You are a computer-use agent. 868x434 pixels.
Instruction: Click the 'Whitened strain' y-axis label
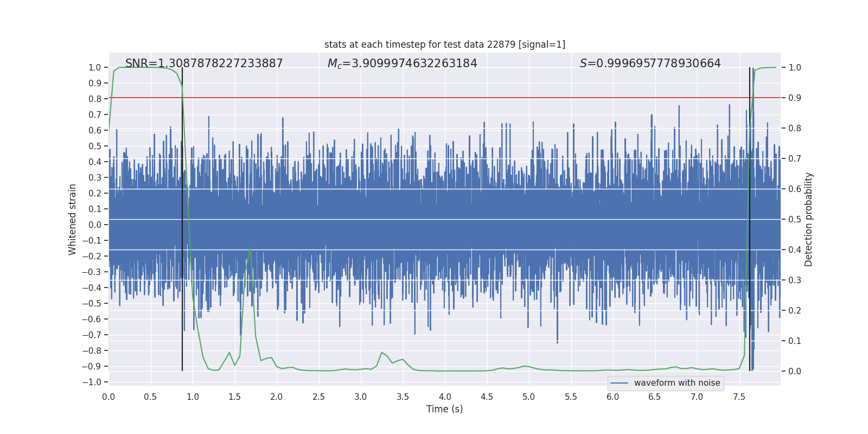point(73,219)
